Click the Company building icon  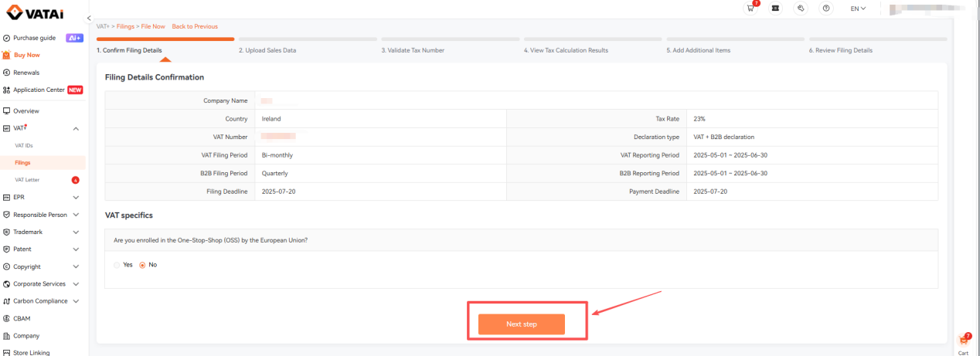click(x=6, y=336)
